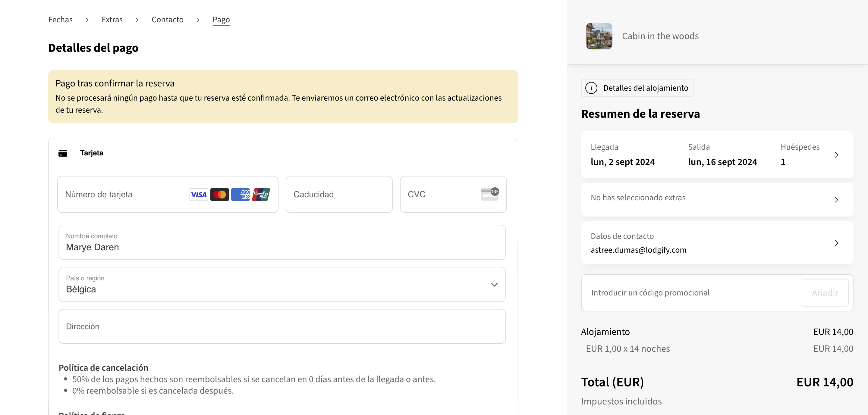This screenshot has height=415, width=868.
Task: Select the Mastercard icon
Action: tap(220, 195)
